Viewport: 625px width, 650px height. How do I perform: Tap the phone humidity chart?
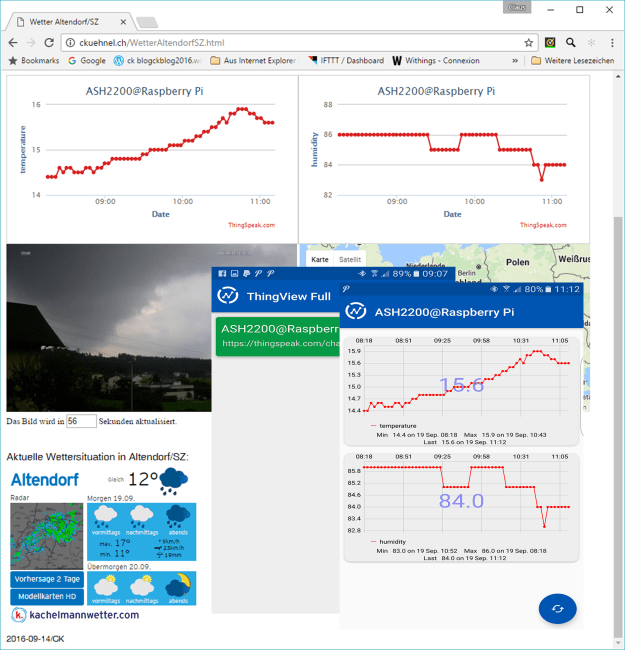461,507
